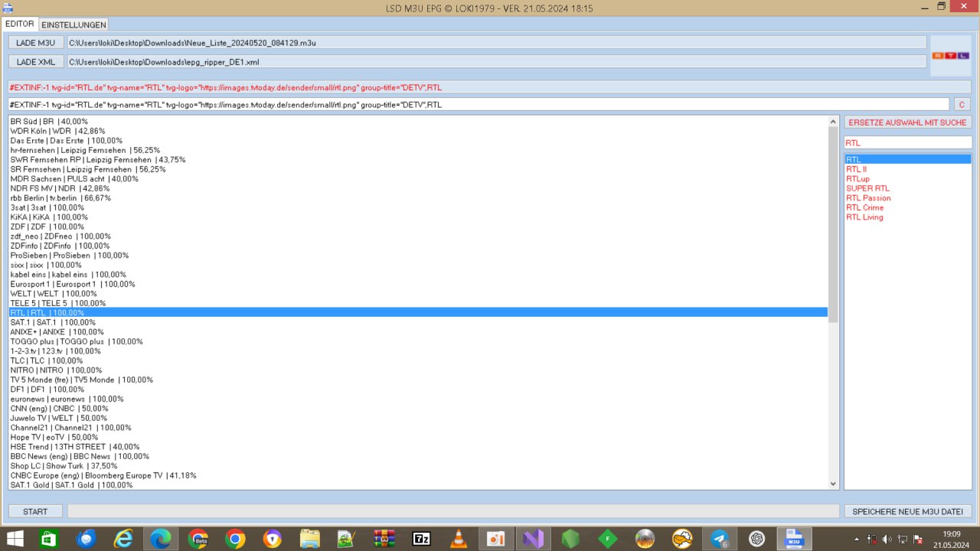Screen dimensions: 980x551
Task: Click the editable black EXTINF line field
Action: (x=479, y=104)
